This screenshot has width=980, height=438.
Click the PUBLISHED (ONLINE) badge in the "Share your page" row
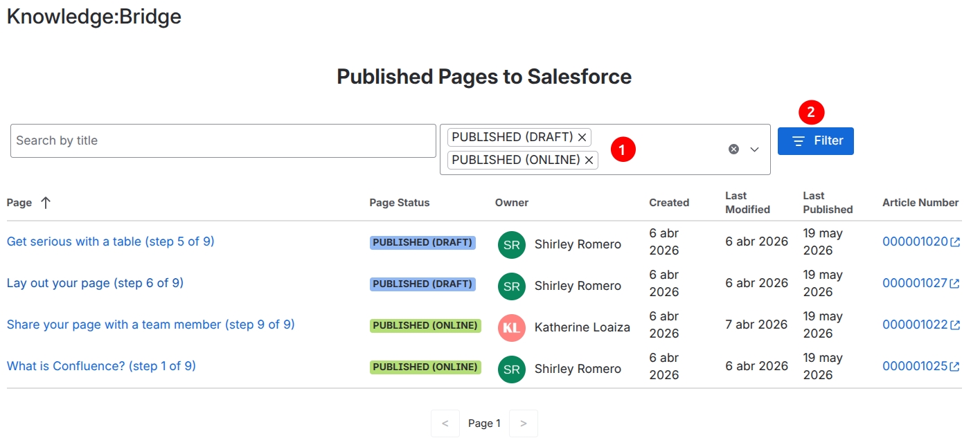(425, 326)
